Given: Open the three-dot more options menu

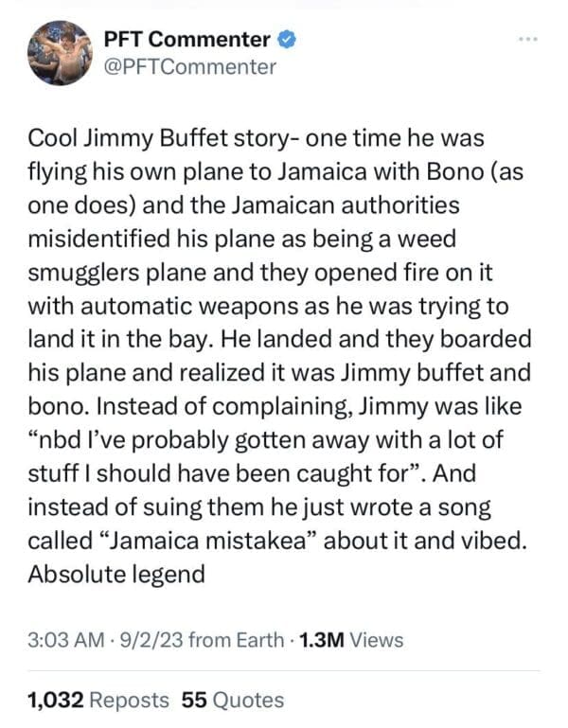Looking at the screenshot, I should point(527,40).
